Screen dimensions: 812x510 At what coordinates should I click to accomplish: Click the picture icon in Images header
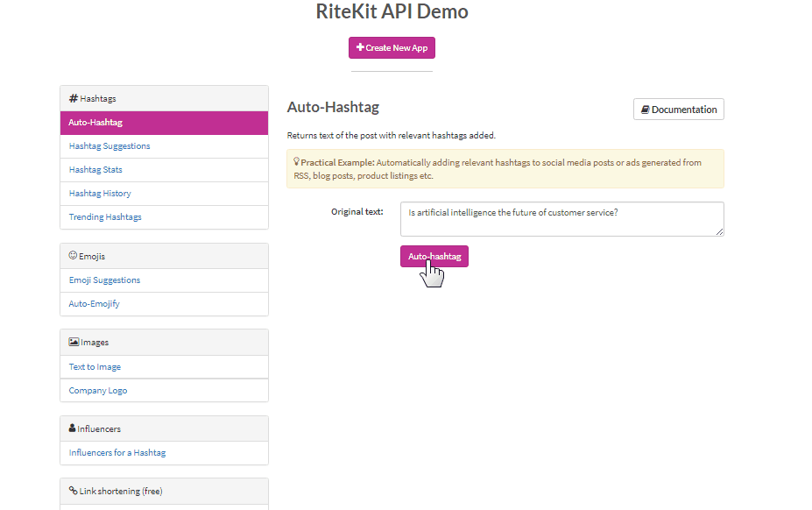click(74, 342)
